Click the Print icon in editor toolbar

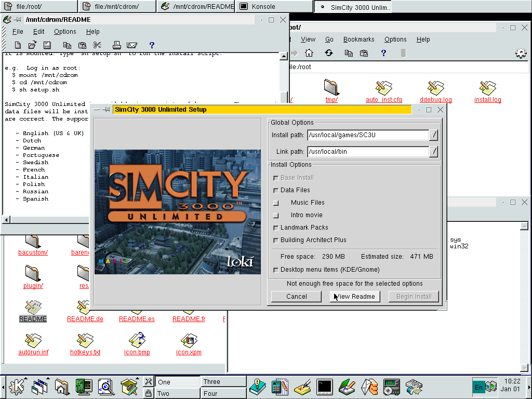click(x=117, y=45)
